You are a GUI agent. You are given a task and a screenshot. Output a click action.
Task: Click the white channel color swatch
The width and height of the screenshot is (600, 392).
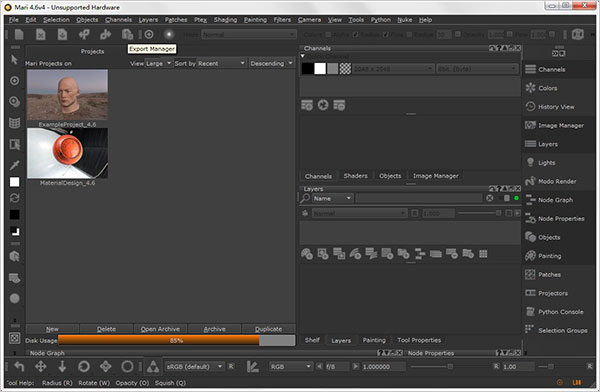pos(320,69)
